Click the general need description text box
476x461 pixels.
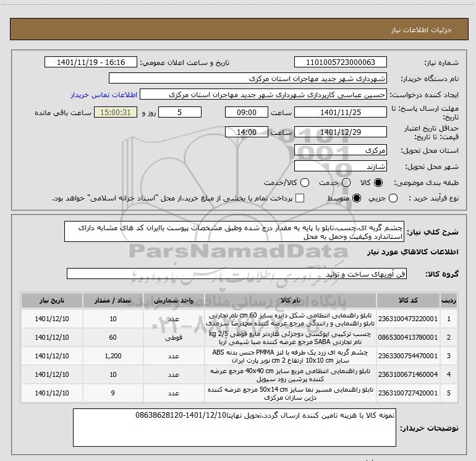[x=234, y=232]
